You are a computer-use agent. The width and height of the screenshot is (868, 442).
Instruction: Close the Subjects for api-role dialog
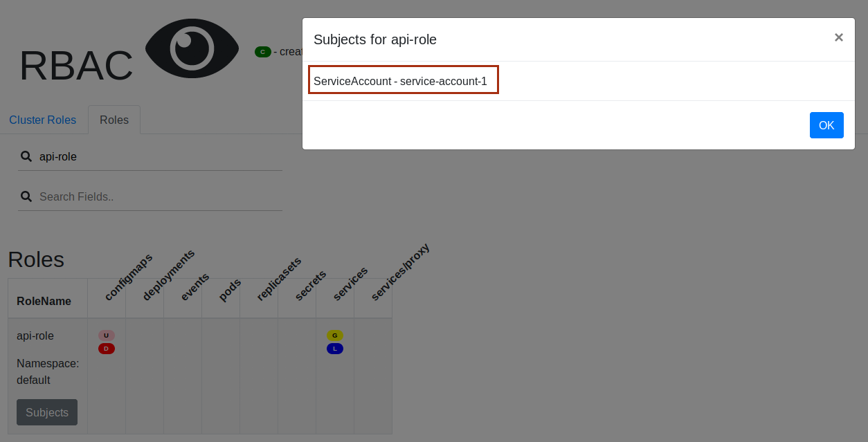[x=838, y=37]
